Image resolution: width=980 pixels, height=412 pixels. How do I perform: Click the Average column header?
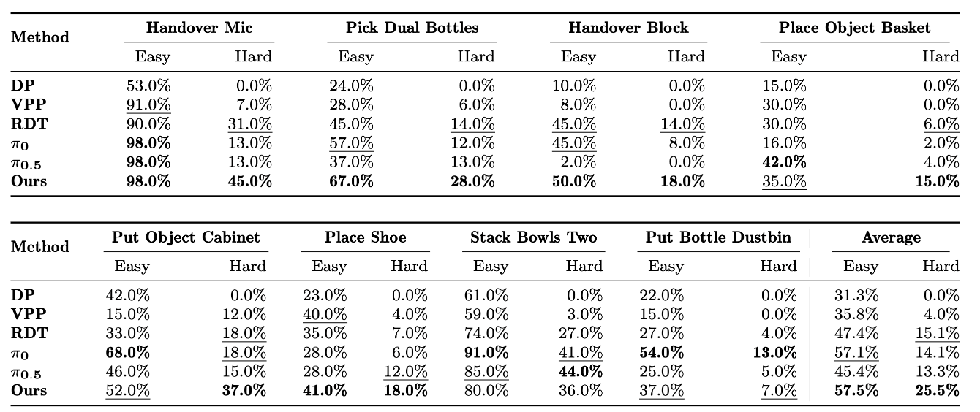[891, 238]
